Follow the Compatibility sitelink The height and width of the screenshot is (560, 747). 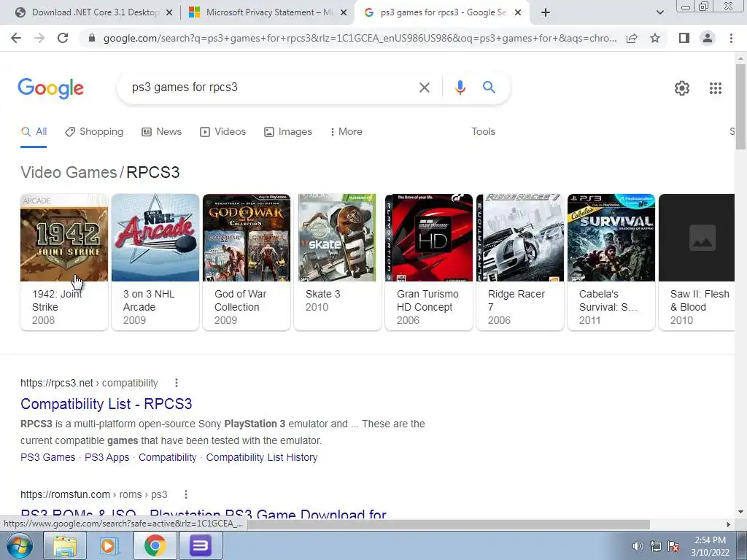click(167, 457)
